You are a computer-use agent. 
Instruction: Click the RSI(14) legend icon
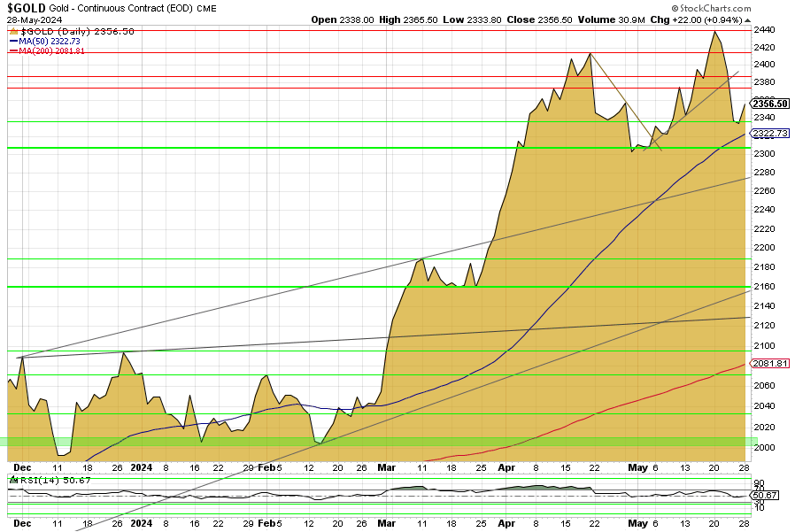coord(12,480)
